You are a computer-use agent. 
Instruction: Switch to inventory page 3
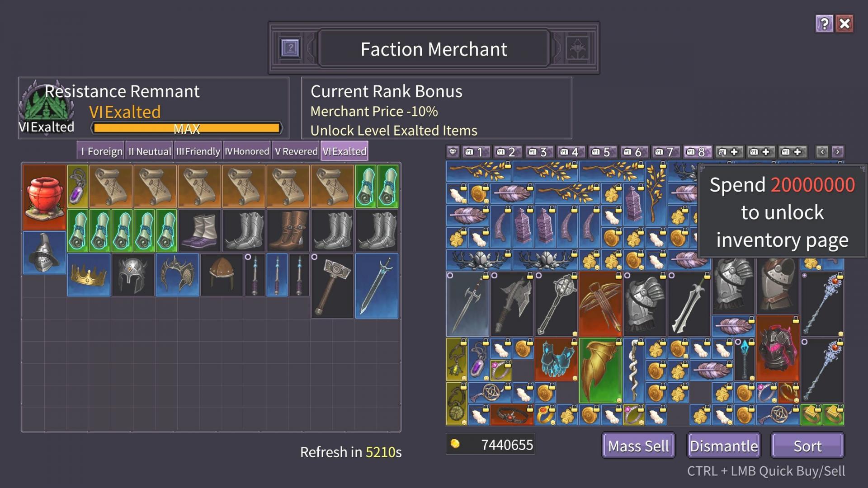coord(538,152)
